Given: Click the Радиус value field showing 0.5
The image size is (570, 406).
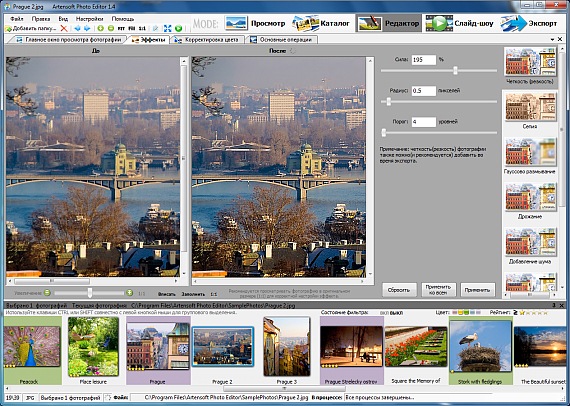Looking at the screenshot, I should point(424,91).
